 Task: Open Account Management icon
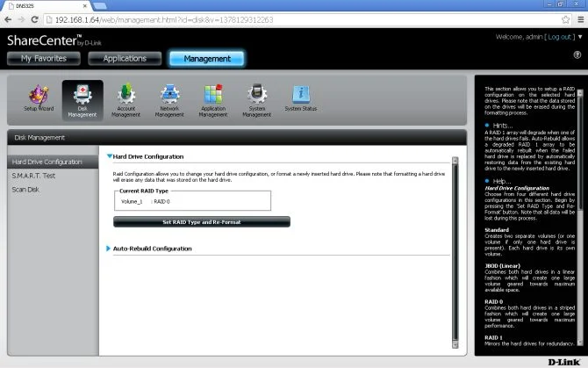click(x=126, y=100)
